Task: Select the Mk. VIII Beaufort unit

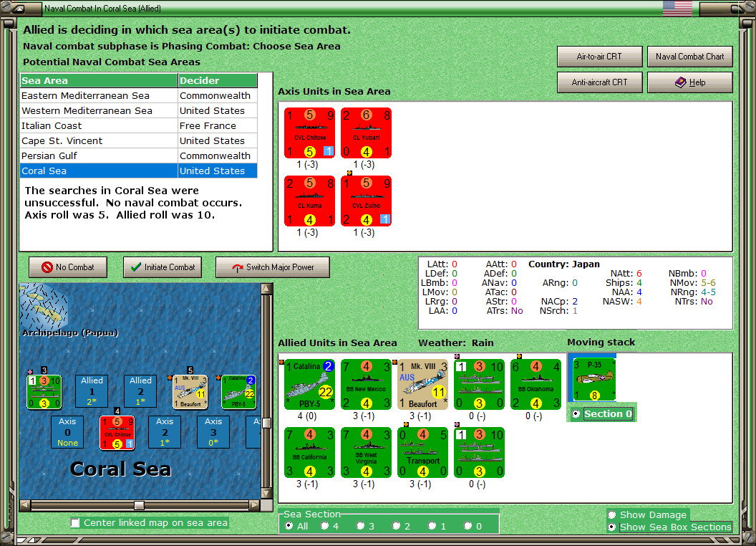Action: [423, 384]
